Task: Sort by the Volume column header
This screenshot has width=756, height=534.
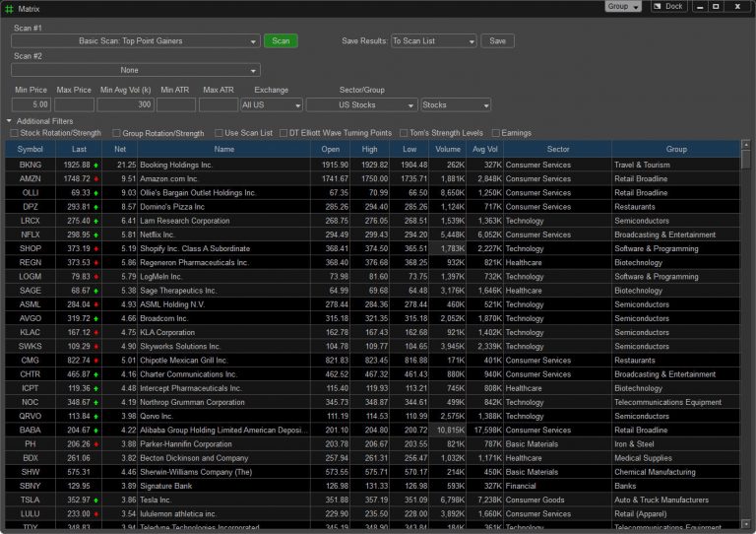Action: [448, 149]
